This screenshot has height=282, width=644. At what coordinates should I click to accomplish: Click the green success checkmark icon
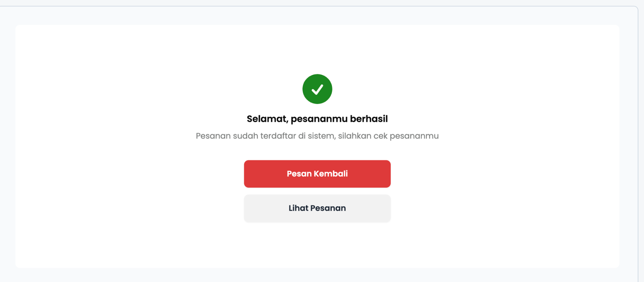tap(317, 89)
